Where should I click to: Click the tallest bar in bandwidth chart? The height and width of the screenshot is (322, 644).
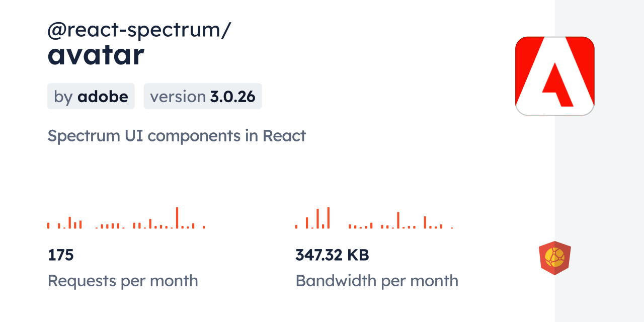329,218
